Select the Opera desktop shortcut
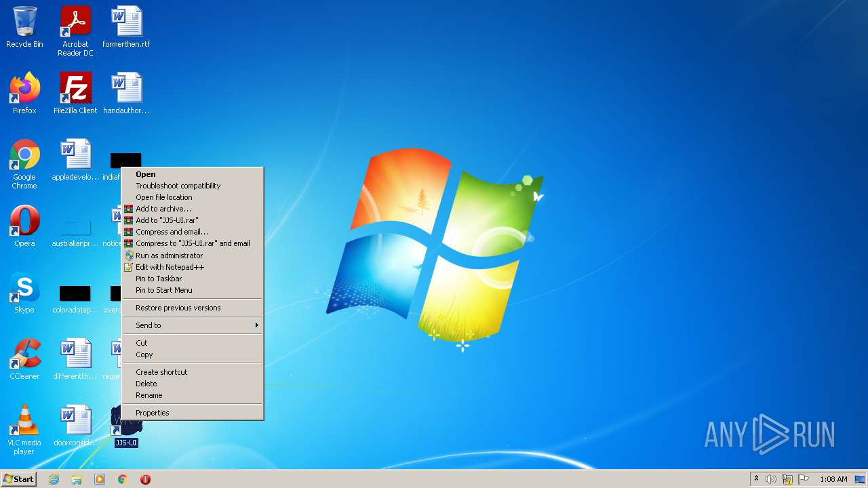 click(24, 226)
